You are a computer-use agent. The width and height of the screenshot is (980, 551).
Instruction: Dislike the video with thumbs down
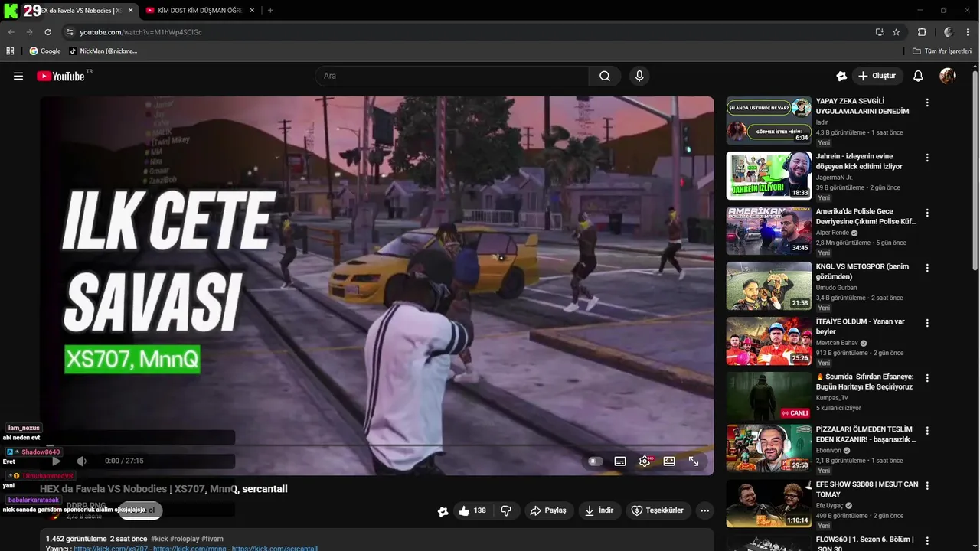506,510
